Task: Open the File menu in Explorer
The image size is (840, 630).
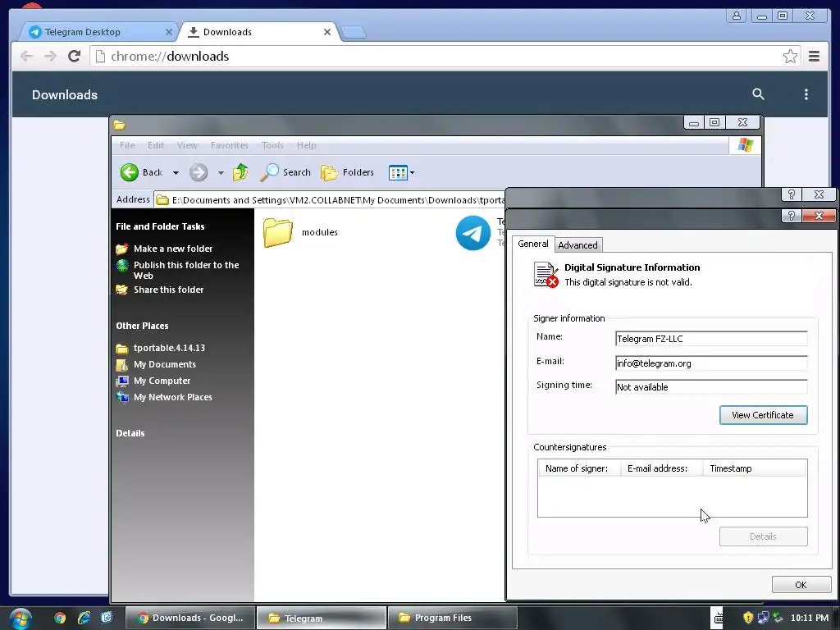Action: click(127, 145)
